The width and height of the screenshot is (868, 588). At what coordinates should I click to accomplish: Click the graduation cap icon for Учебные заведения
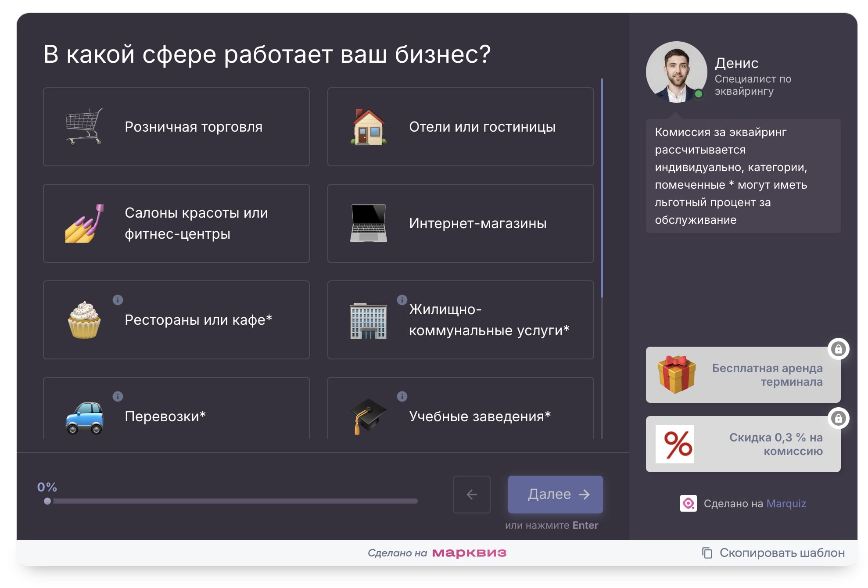tap(369, 414)
